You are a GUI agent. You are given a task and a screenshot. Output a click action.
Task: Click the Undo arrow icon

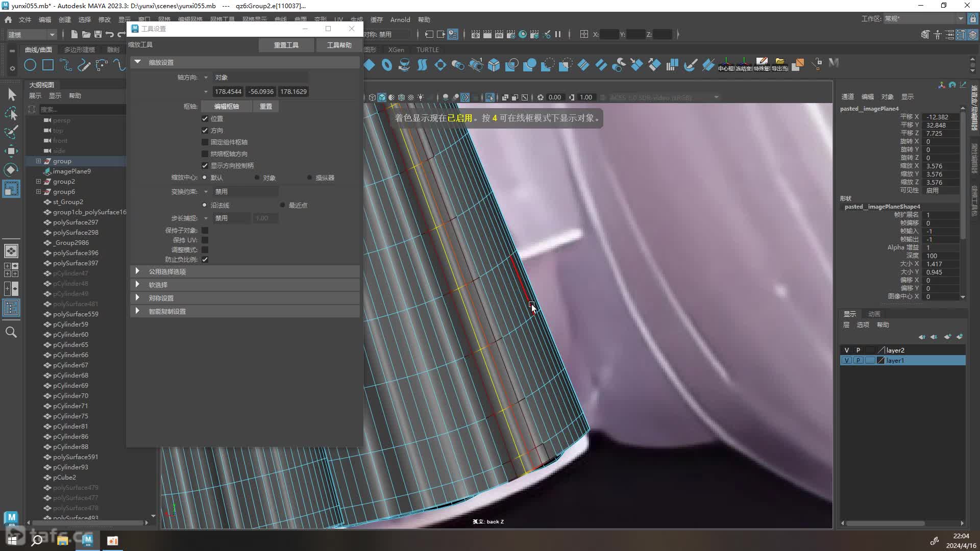pos(110,34)
